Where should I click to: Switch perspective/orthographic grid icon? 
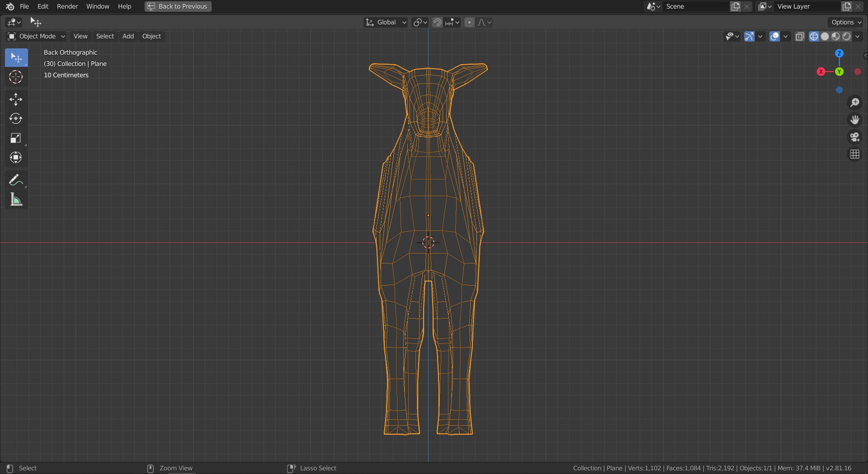point(854,155)
